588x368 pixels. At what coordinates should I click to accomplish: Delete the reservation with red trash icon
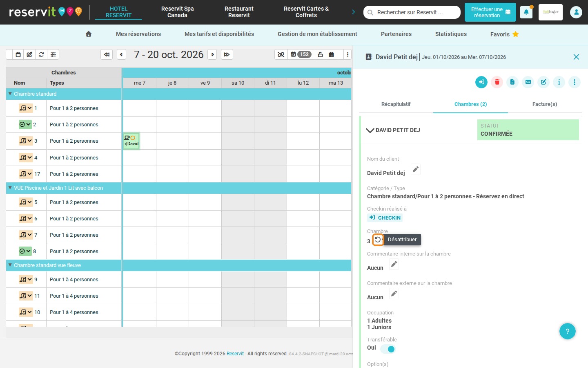[x=497, y=82]
